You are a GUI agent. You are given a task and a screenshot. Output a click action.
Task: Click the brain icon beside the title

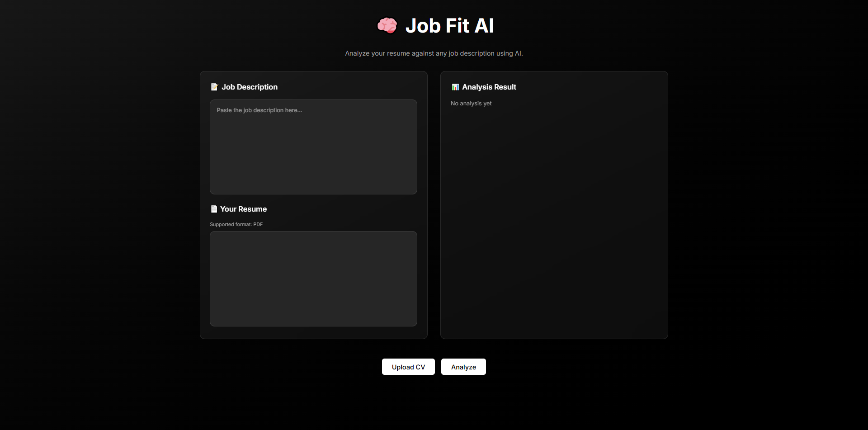[387, 25]
